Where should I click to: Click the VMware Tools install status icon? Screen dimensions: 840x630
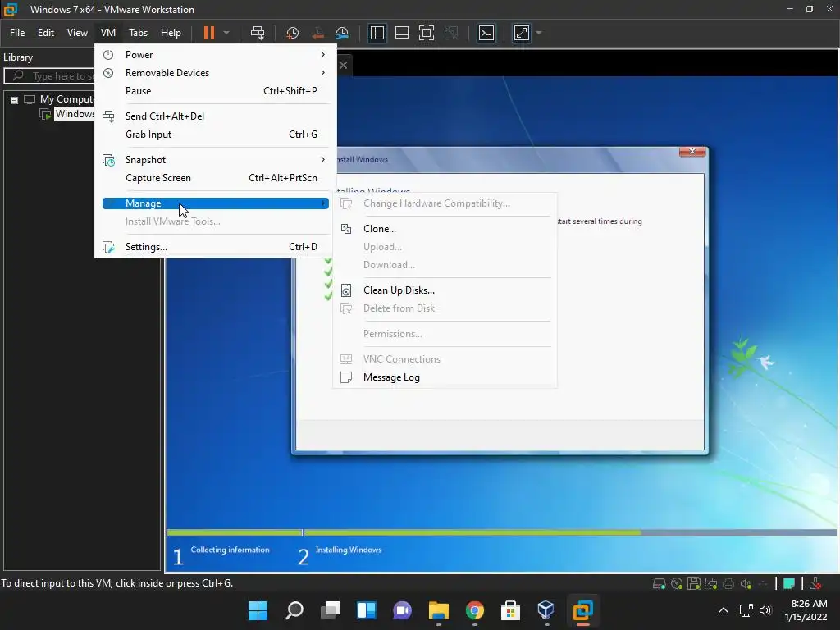tap(816, 583)
